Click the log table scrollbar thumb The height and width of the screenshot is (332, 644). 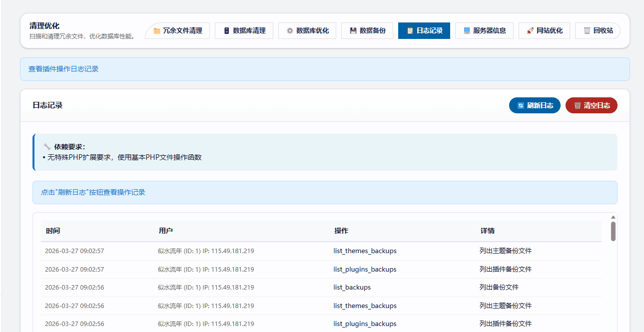click(613, 231)
